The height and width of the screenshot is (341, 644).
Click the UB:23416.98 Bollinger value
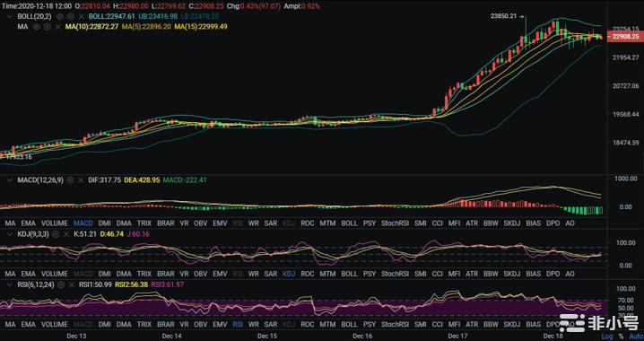(158, 16)
